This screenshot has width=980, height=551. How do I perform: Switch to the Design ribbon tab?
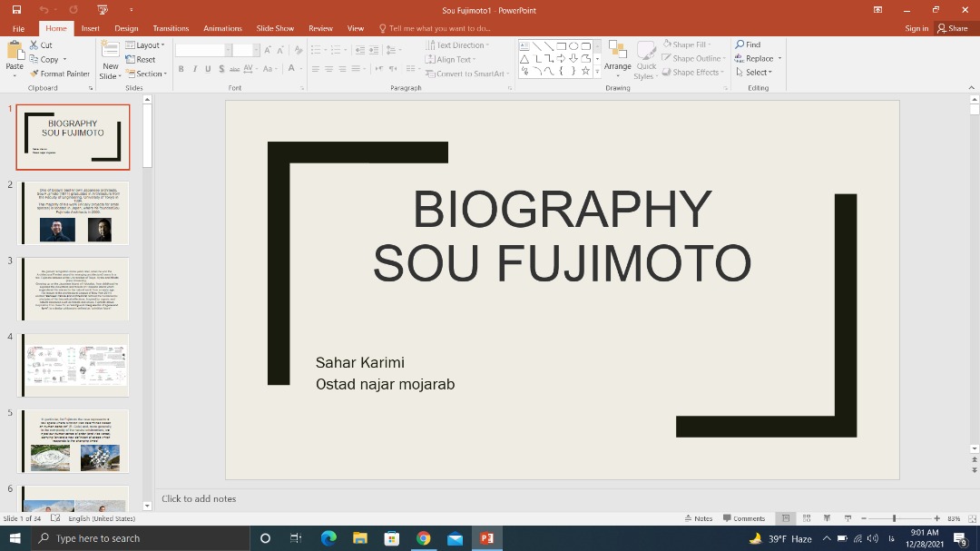coord(126,28)
